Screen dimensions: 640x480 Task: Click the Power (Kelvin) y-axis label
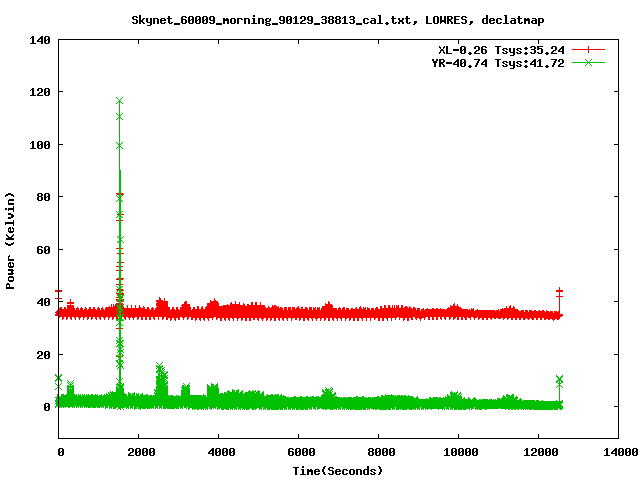10,241
